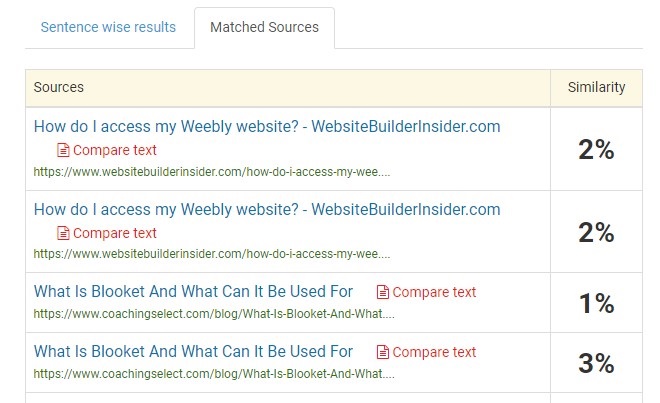
Task: Click the document icon in 1% Blooket row
Action: tap(382, 292)
